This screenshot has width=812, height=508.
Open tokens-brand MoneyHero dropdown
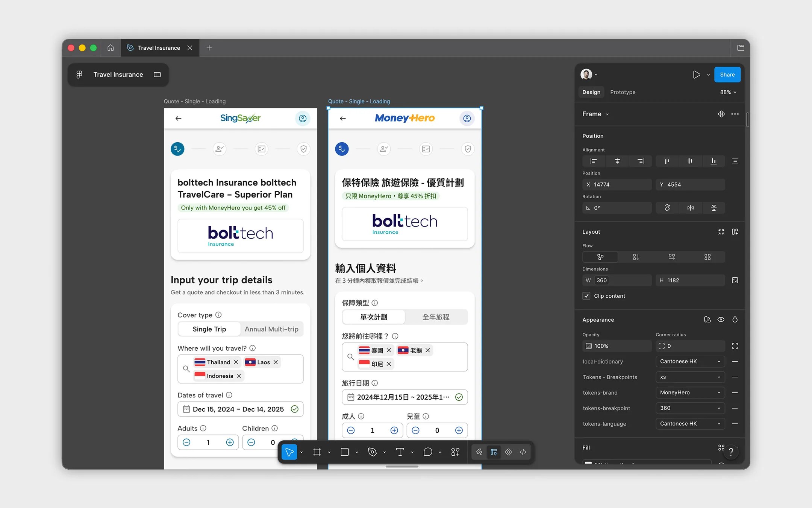click(690, 392)
